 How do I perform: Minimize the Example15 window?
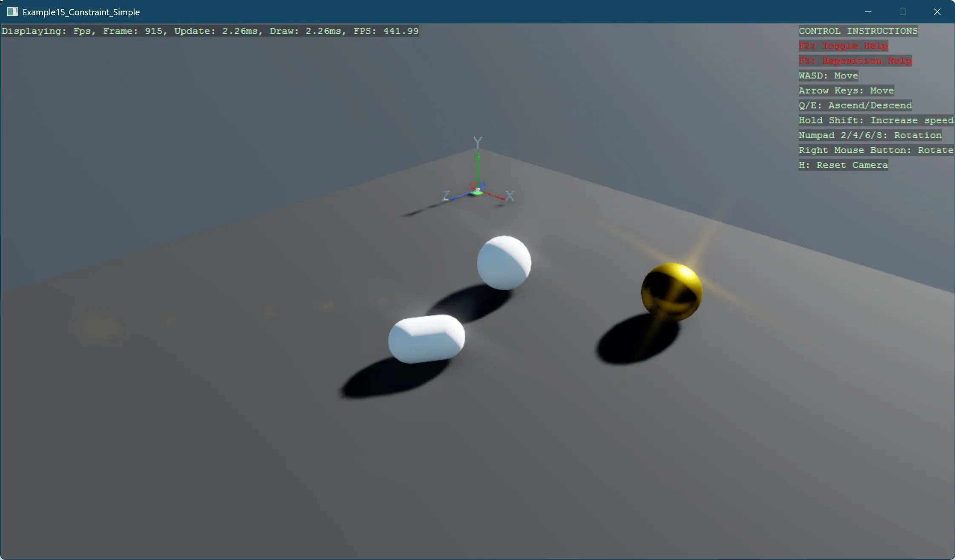tap(868, 11)
